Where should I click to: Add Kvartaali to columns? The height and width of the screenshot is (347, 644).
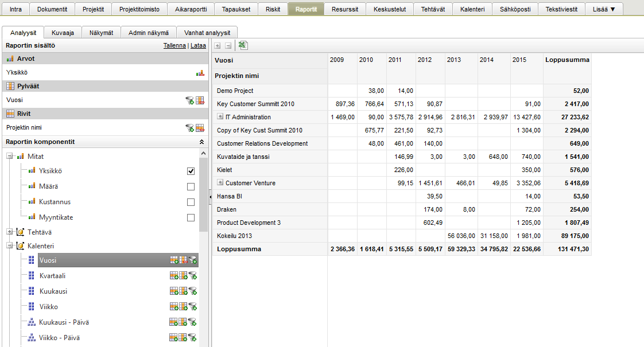[183, 276]
